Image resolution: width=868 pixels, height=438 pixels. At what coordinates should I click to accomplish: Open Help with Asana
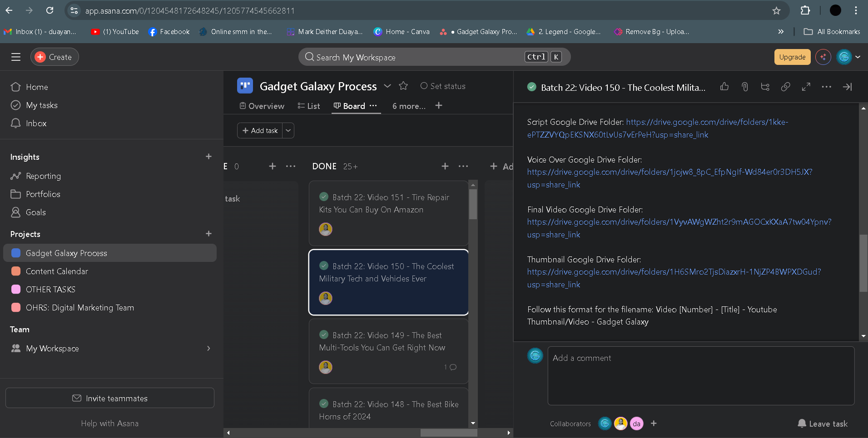(x=110, y=423)
